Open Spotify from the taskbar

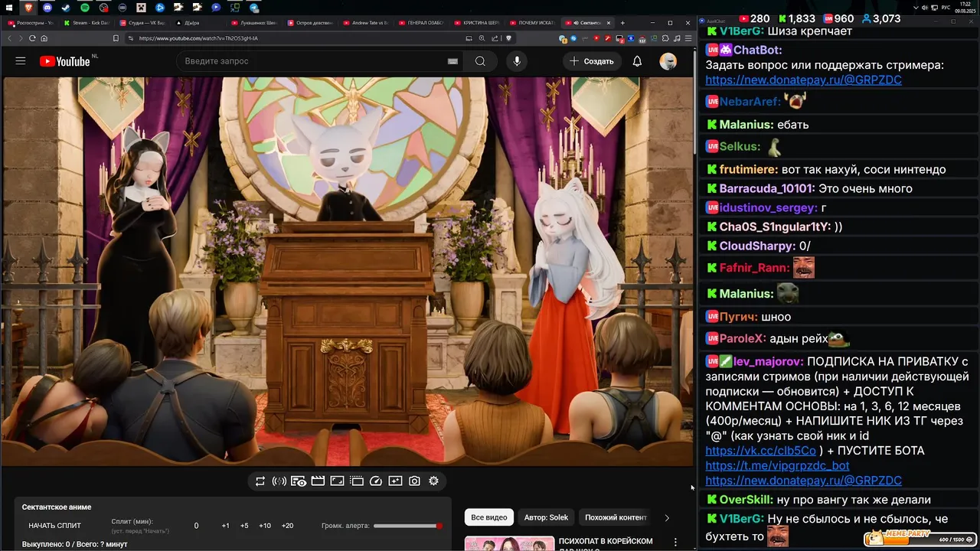[85, 8]
